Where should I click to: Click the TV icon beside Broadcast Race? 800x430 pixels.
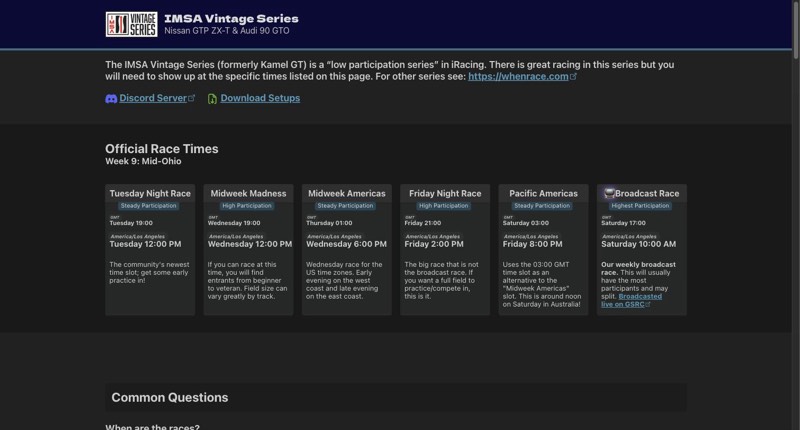click(609, 193)
